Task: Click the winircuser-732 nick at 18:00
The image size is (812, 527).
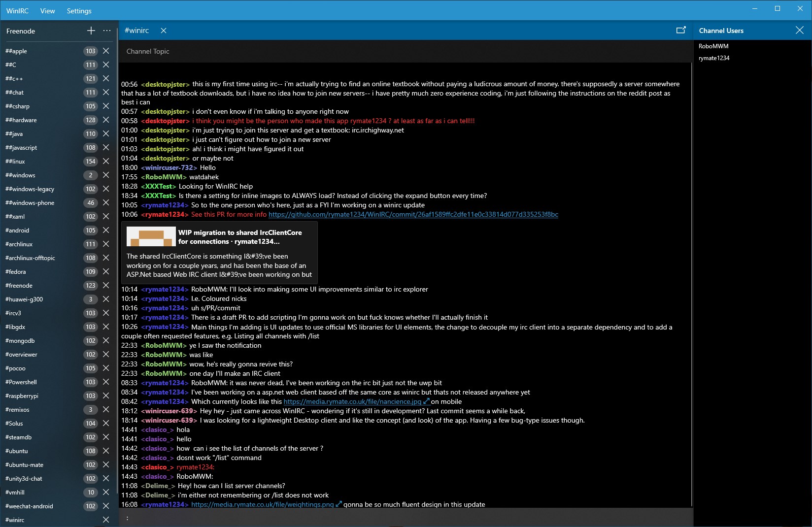Action: point(169,167)
